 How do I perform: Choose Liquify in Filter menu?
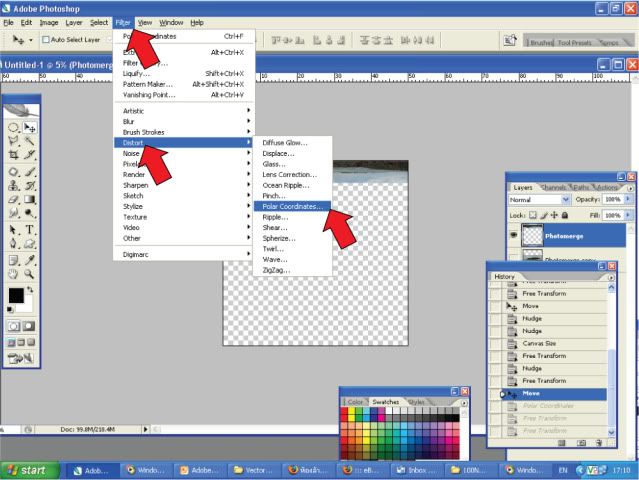183,74
